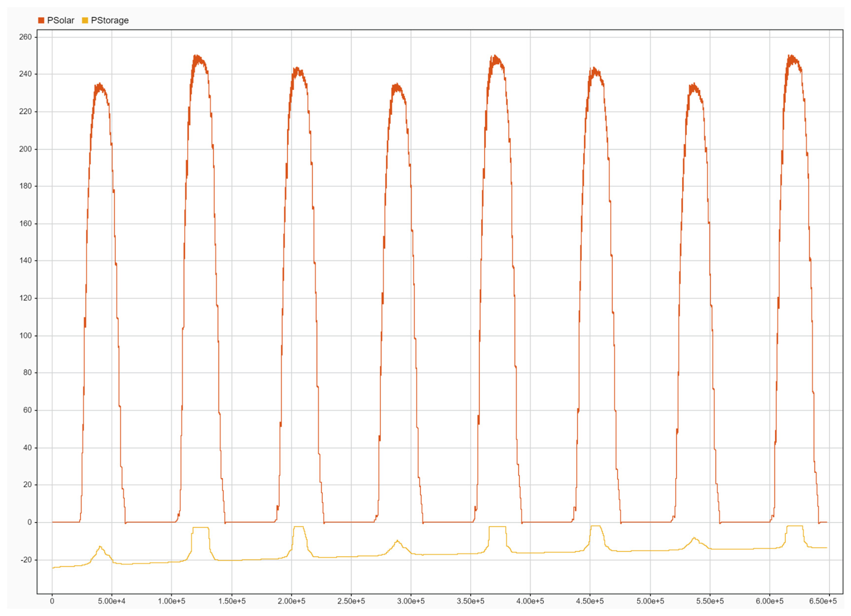This screenshot has height=616, width=851.
Task: Click the x-axis label 5.50e+5
Action: tap(710, 601)
